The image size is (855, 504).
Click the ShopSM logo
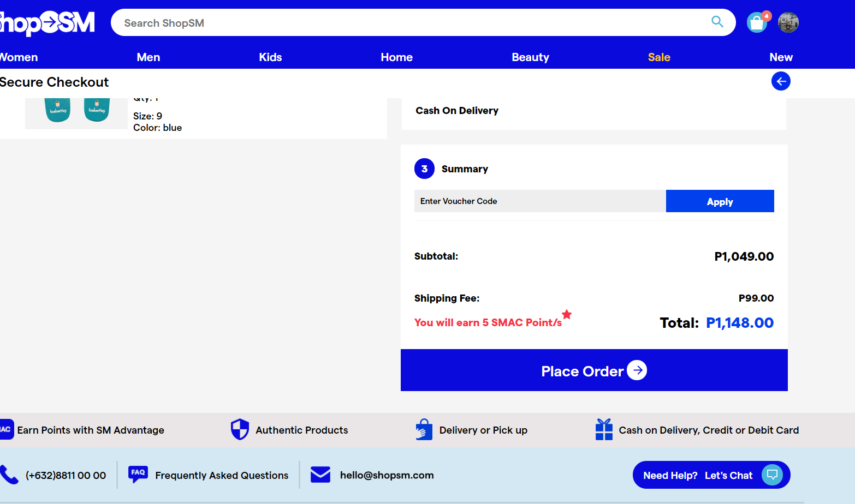pos(47,23)
